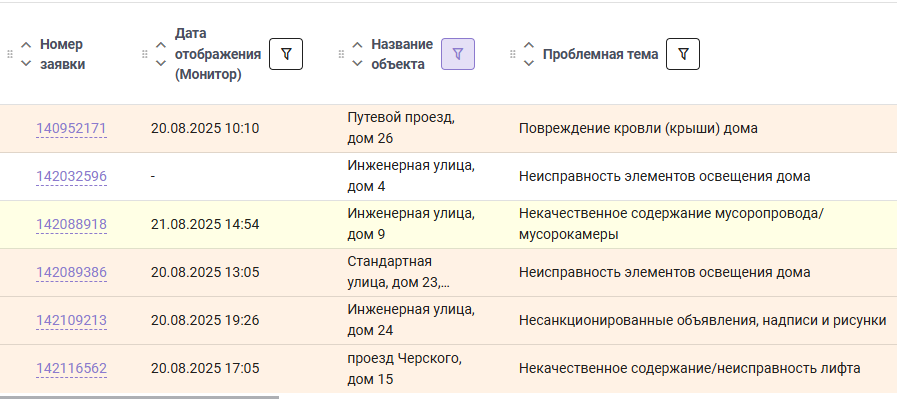Image resolution: width=897 pixels, height=403 pixels.
Task: Follow request link 142089386
Action: tap(72, 273)
